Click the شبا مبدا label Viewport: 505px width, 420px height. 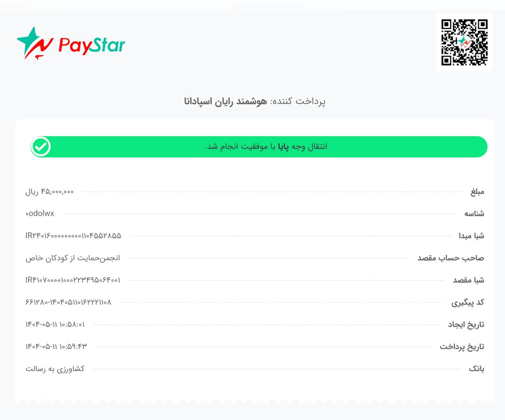click(x=471, y=236)
